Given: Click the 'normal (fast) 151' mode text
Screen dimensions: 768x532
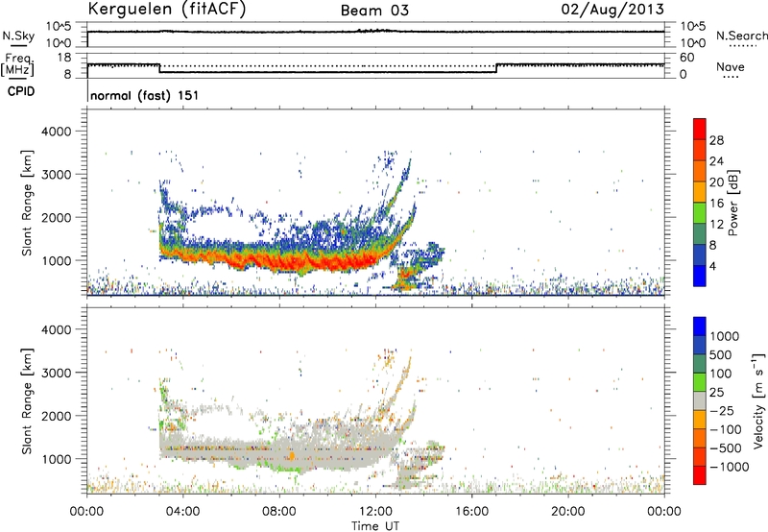Looking at the screenshot, I should [145, 95].
